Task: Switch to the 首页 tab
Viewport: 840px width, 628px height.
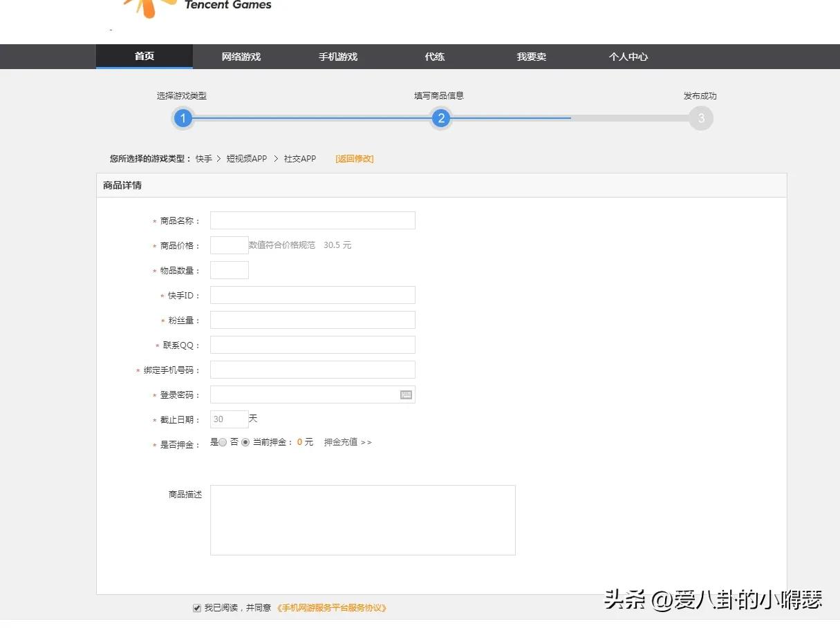Action: [144, 57]
